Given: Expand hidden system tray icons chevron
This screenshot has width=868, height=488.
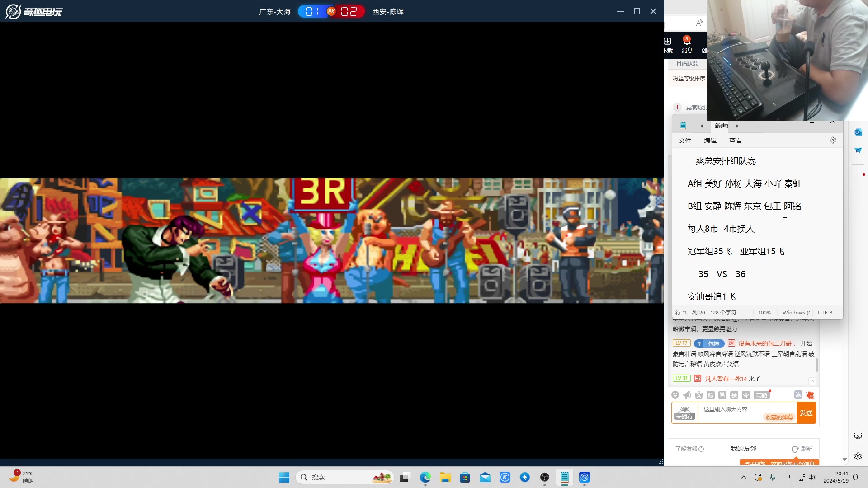Looking at the screenshot, I should pyautogui.click(x=743, y=477).
